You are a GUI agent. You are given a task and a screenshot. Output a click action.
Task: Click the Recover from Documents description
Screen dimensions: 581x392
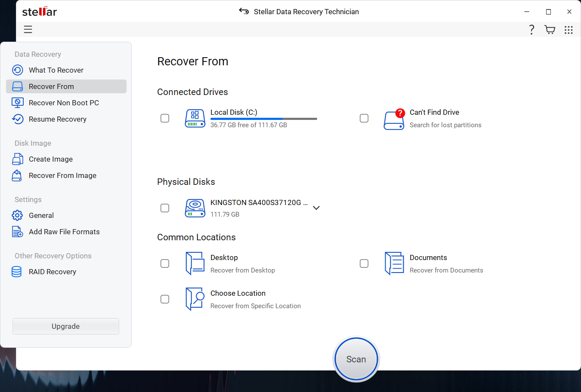click(446, 270)
